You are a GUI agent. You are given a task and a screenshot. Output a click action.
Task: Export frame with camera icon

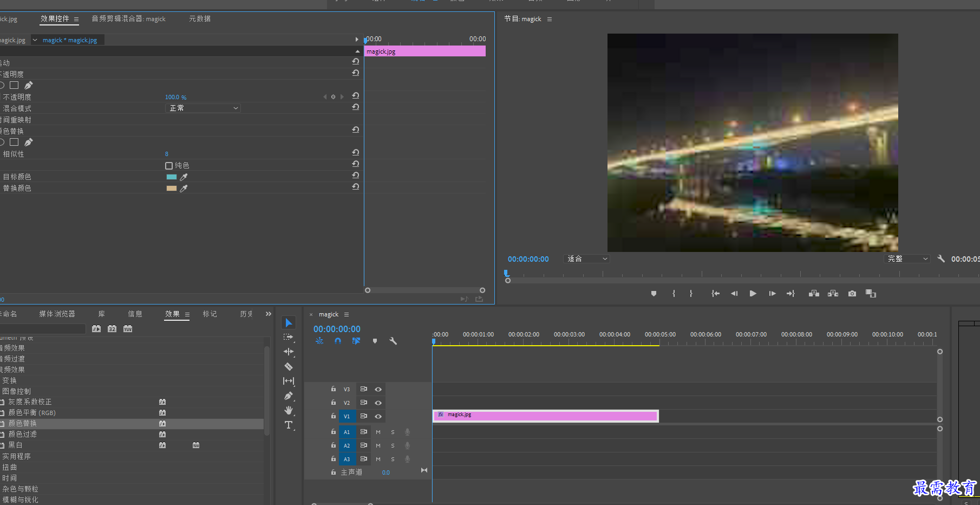(x=852, y=294)
